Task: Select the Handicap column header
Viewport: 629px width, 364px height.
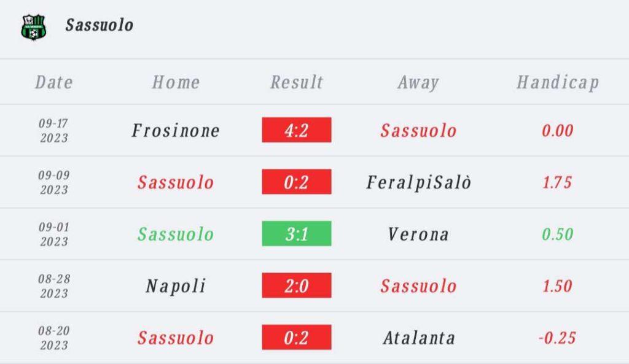Action: (x=558, y=82)
